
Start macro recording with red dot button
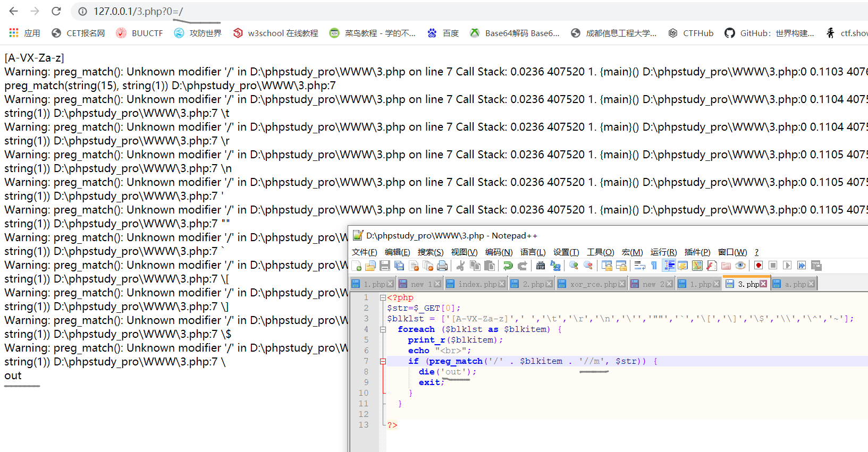759,266
